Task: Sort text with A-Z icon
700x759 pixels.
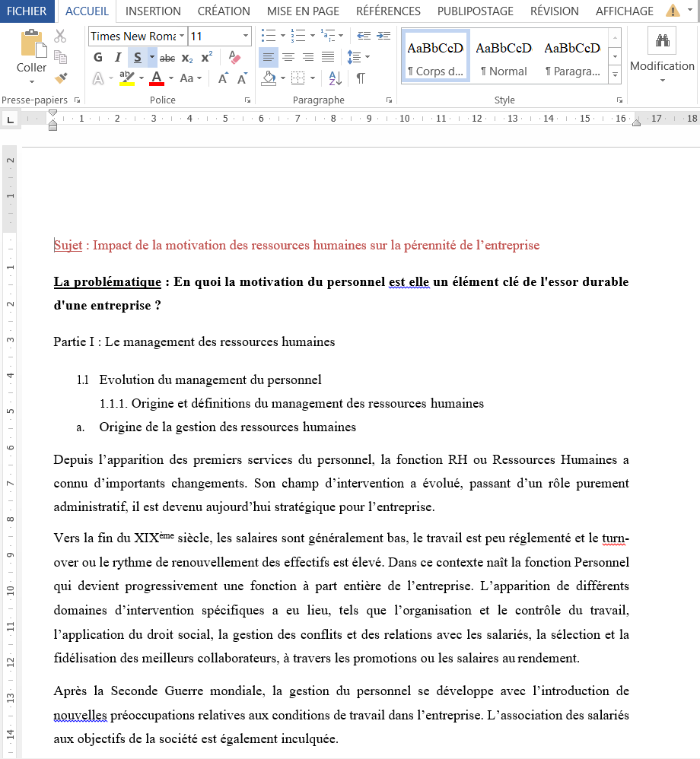Action: [335, 78]
